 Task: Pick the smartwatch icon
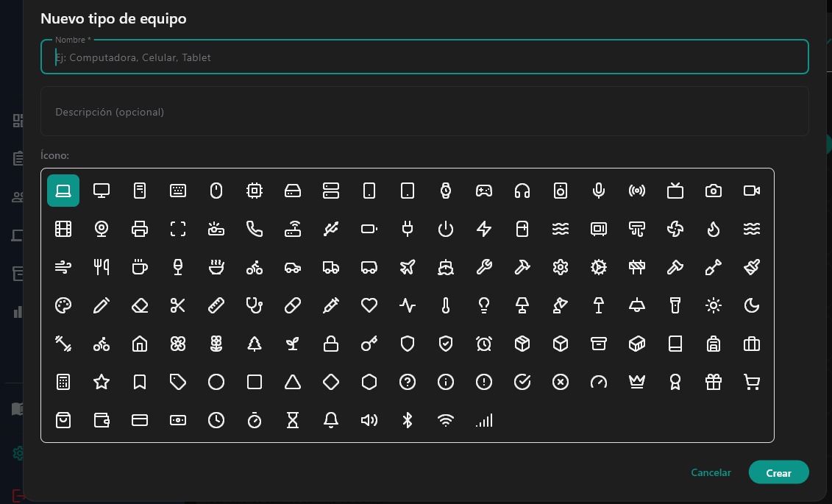(x=446, y=191)
